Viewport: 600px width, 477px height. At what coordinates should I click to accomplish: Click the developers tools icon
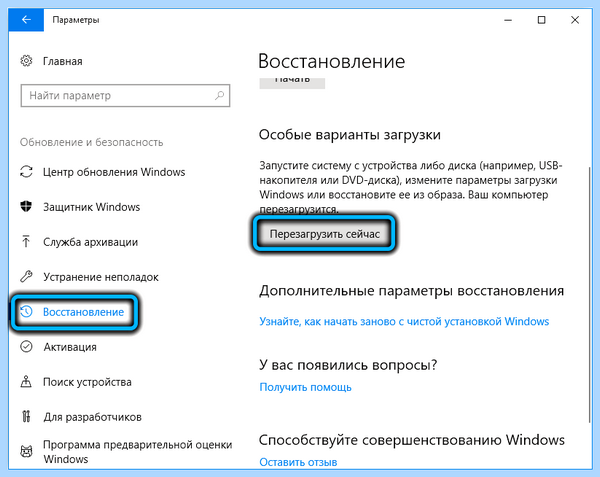(x=26, y=416)
